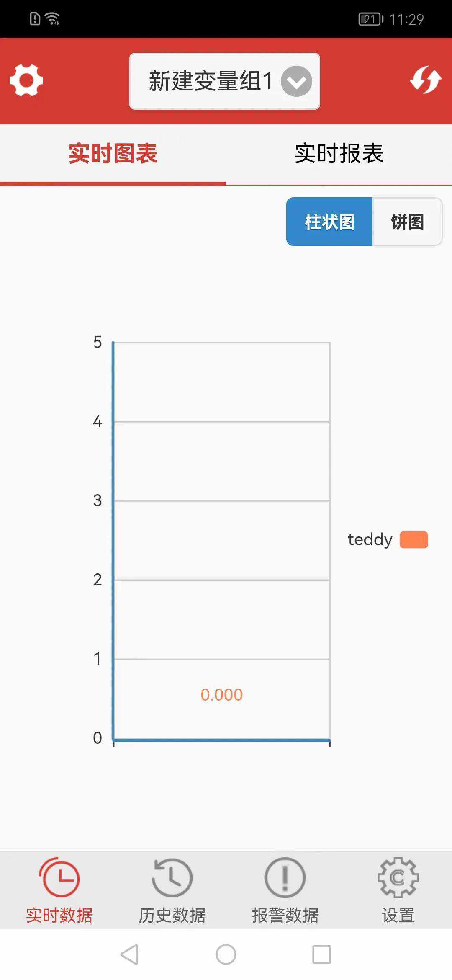Switch chart to 柱状图 bar mode
This screenshot has height=980, width=452.
coord(329,222)
